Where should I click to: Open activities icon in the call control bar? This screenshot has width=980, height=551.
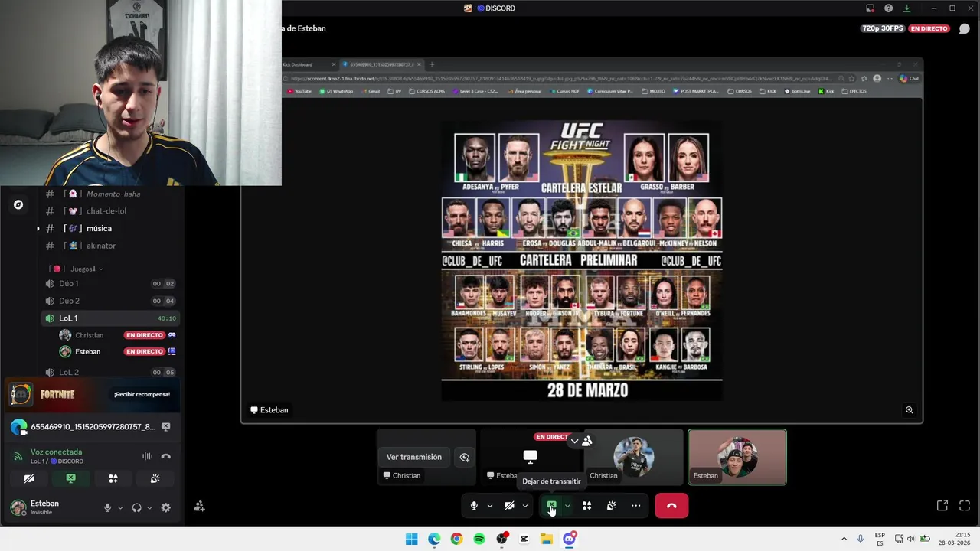click(x=586, y=506)
